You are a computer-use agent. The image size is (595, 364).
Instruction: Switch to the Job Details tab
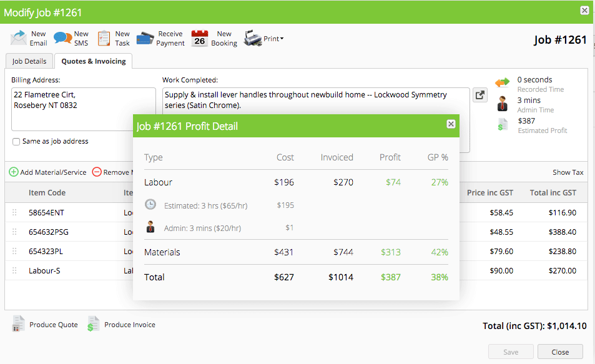(29, 61)
